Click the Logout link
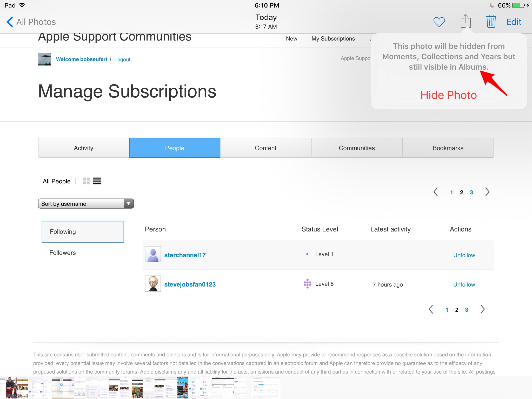This screenshot has width=532, height=399. (x=122, y=59)
